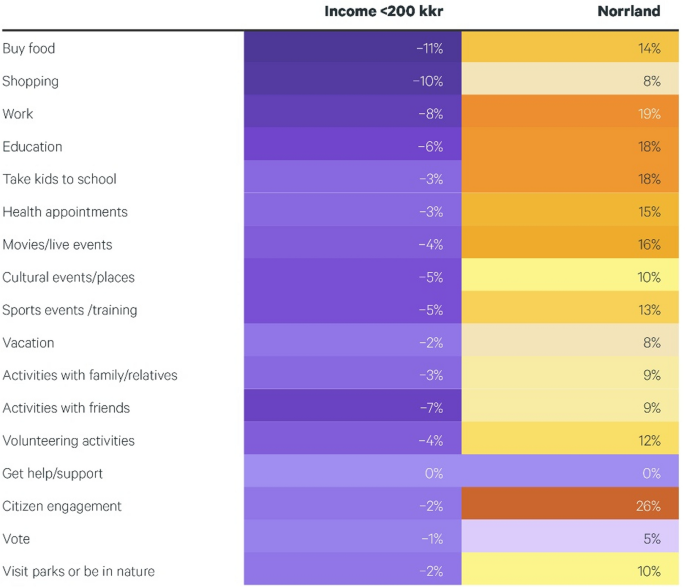Select the "Volunteering activities" row label

coord(68,441)
